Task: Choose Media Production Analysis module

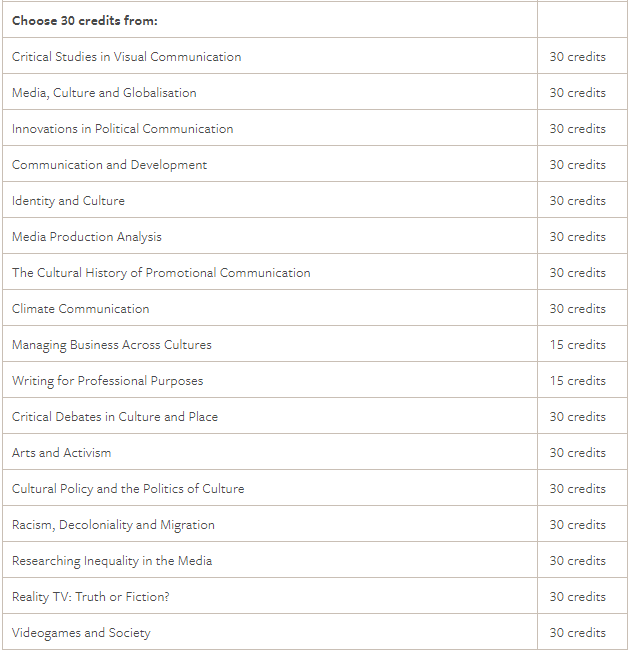Action: (86, 237)
